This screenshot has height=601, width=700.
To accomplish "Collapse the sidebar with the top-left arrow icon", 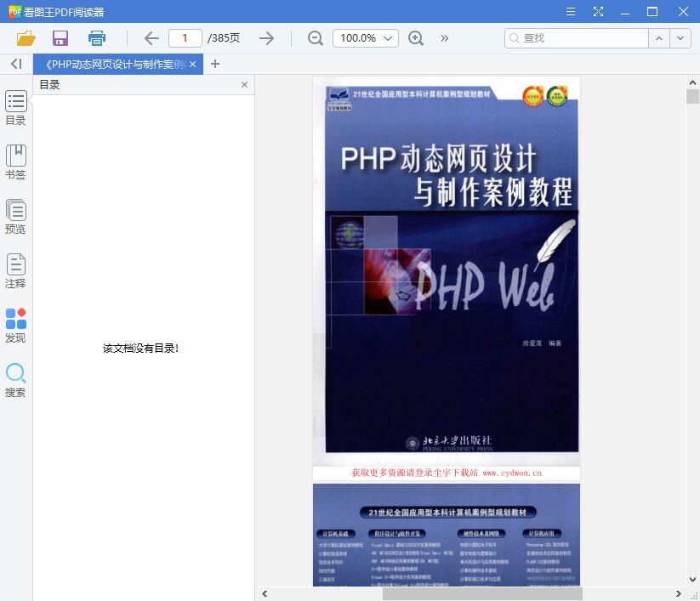I will coord(16,64).
